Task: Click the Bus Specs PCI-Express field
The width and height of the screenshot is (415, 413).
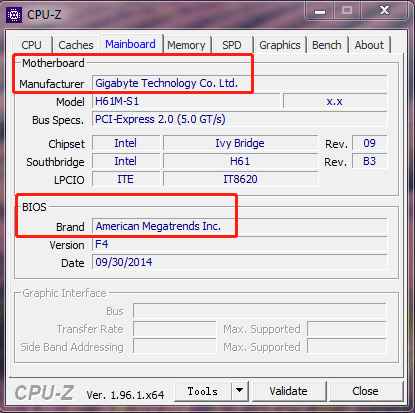Action: [x=240, y=119]
